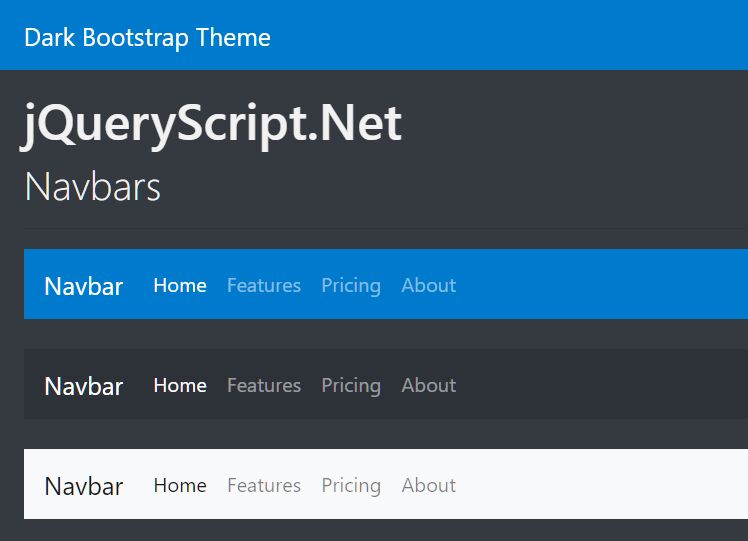
Task: Click Navbar brand in light navbar
Action: pyautogui.click(x=83, y=486)
